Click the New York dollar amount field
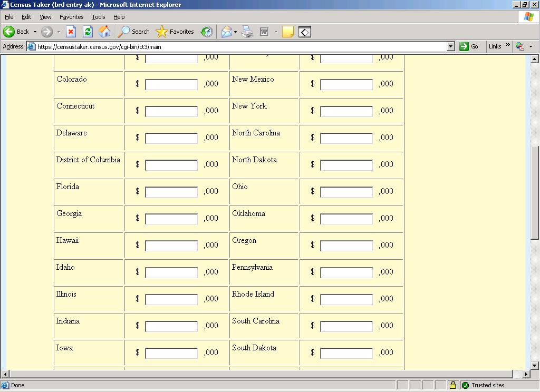540x392 pixels. point(346,111)
